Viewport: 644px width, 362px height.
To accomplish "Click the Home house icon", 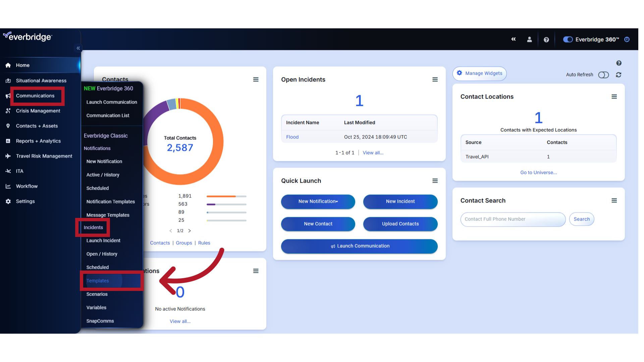I will (8, 65).
